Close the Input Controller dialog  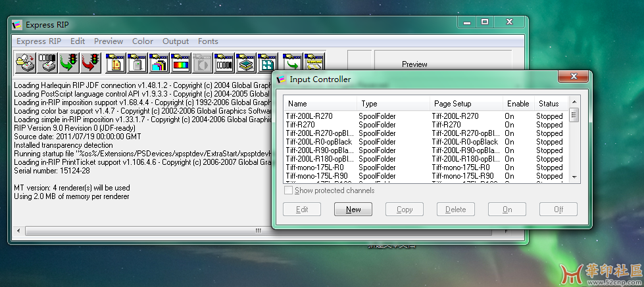(x=574, y=76)
